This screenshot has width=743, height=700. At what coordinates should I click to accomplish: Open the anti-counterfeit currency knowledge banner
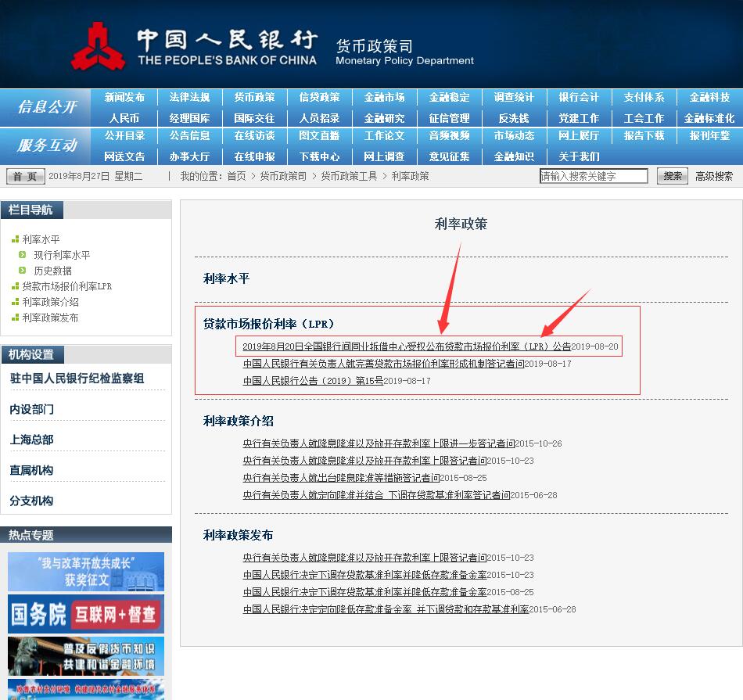[x=86, y=655]
